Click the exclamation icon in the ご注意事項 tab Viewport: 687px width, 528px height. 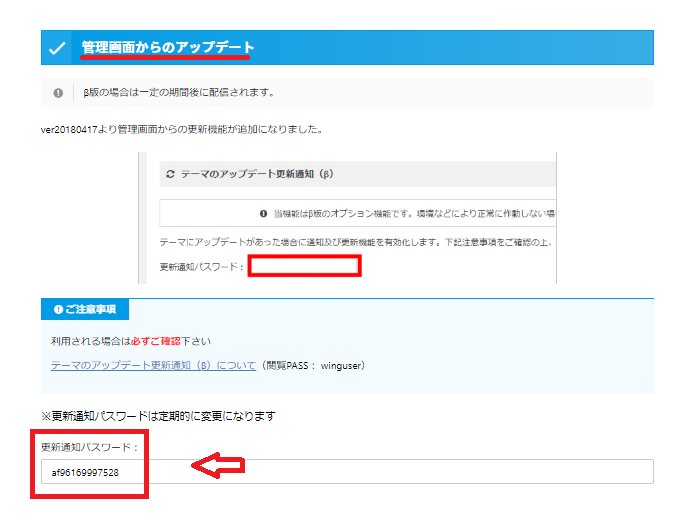point(58,309)
